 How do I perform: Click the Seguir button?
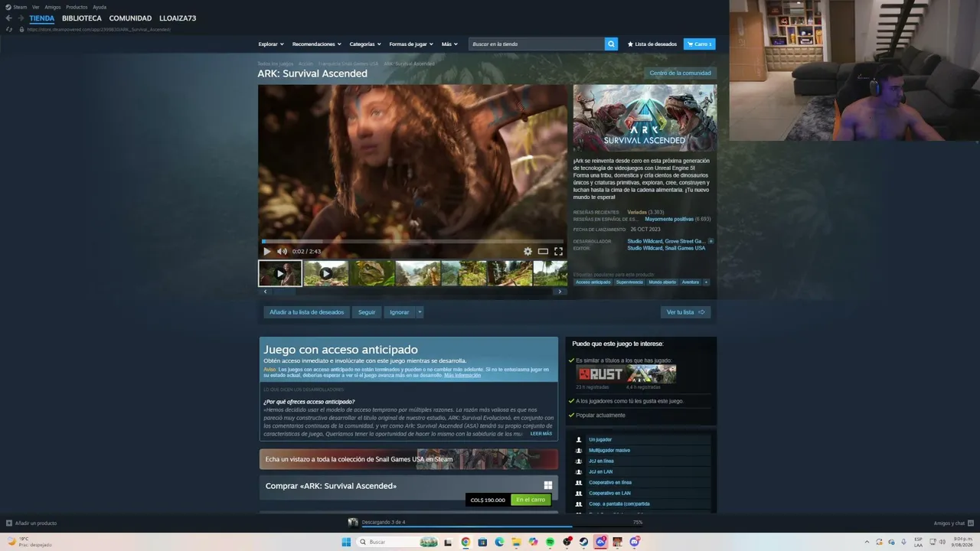367,312
